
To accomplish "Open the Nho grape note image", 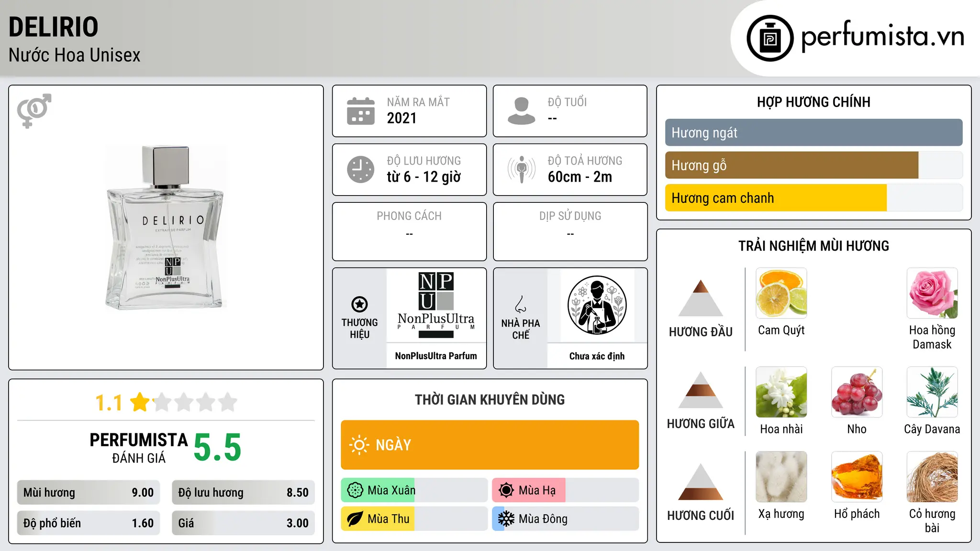I will click(x=857, y=392).
